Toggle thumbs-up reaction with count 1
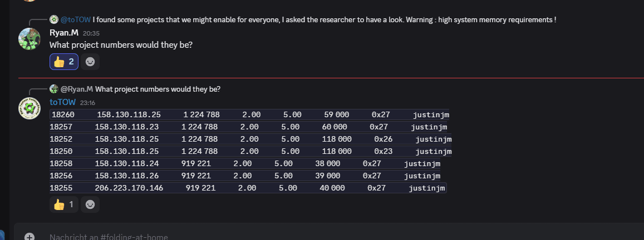 point(64,205)
